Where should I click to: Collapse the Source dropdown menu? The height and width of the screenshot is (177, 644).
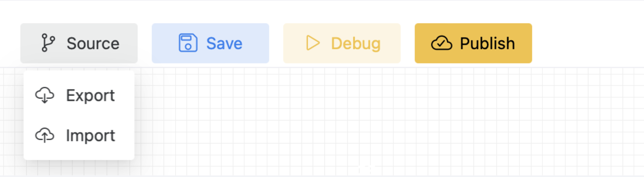click(x=79, y=43)
